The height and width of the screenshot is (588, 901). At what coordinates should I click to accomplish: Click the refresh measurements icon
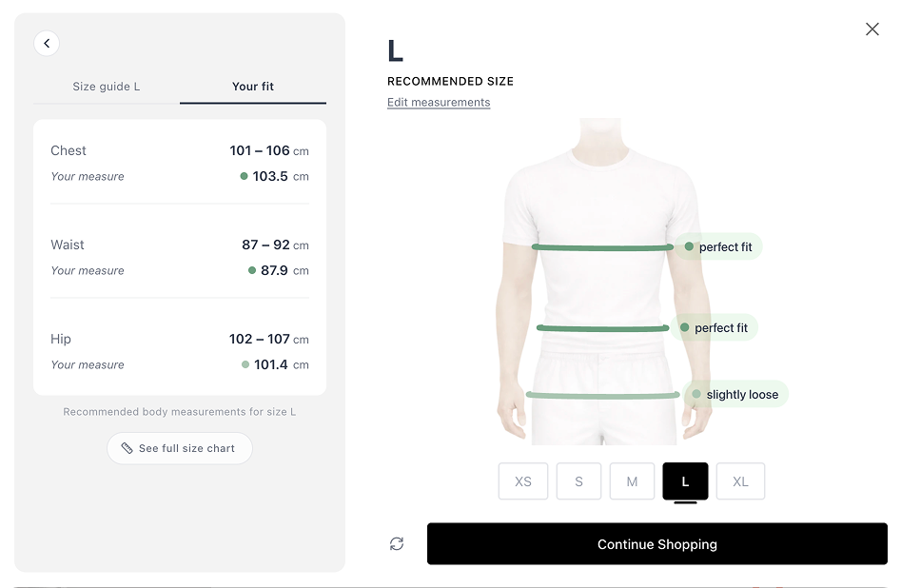coord(395,542)
